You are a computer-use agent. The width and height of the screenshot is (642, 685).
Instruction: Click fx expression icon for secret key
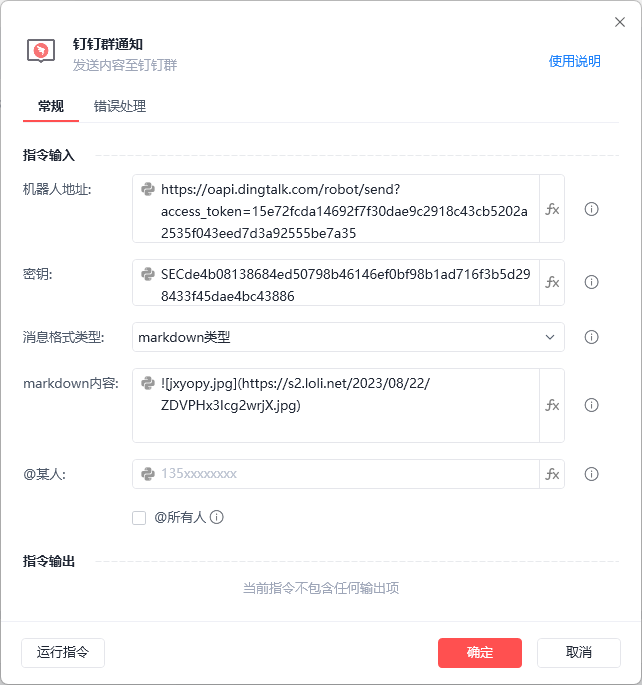[552, 282]
